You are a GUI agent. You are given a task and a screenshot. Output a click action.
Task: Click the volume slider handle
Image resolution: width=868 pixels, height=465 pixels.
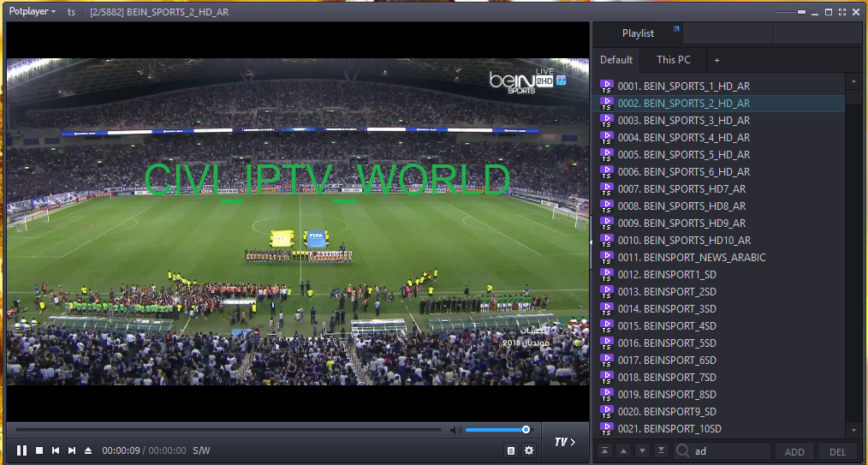click(526, 430)
